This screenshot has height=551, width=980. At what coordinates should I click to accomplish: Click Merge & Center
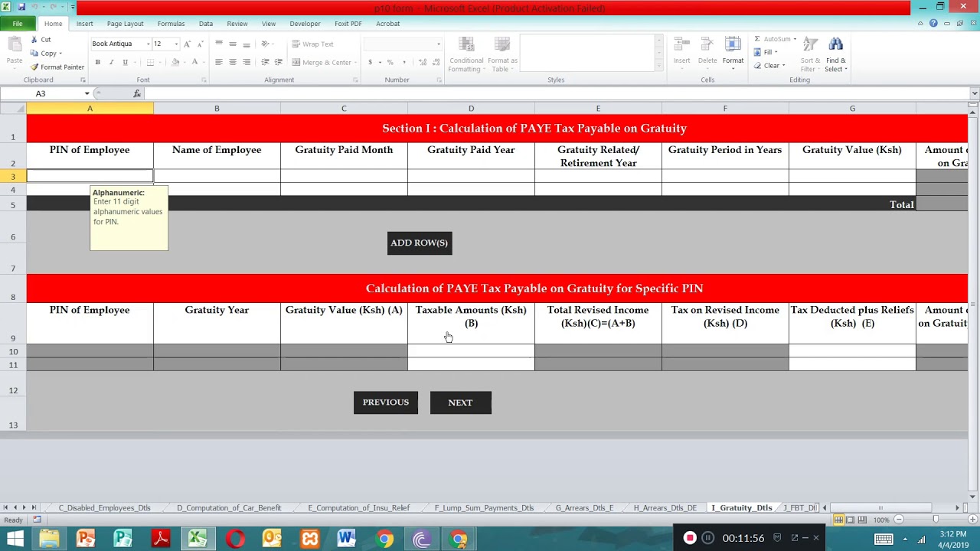(x=322, y=62)
